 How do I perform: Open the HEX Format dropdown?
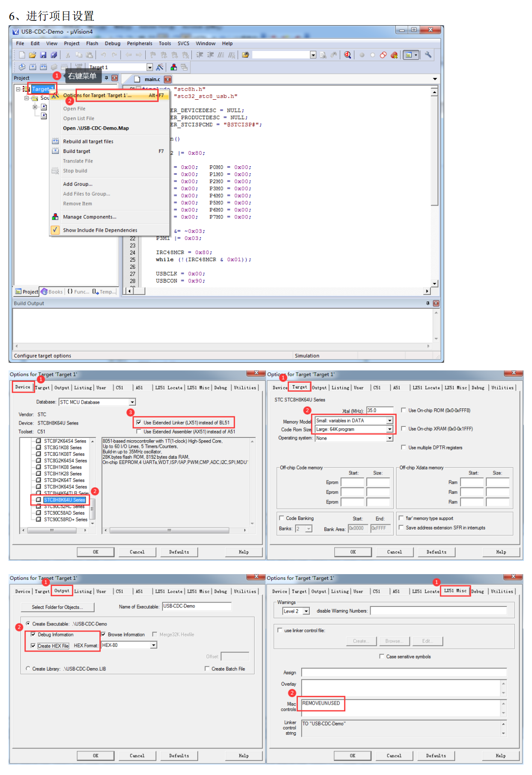point(153,645)
